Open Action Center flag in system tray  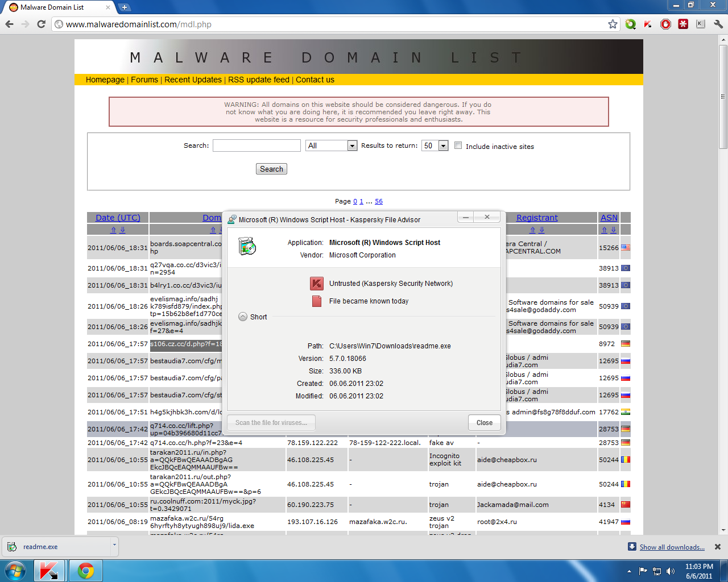pyautogui.click(x=643, y=571)
